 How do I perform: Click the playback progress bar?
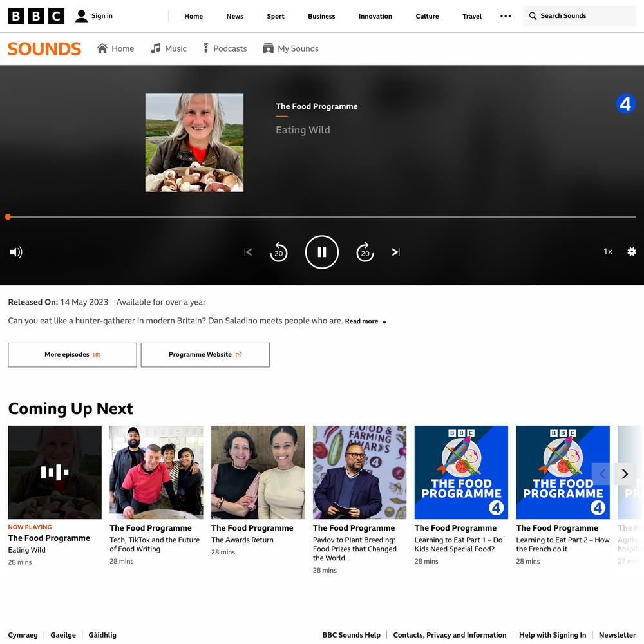(x=322, y=216)
